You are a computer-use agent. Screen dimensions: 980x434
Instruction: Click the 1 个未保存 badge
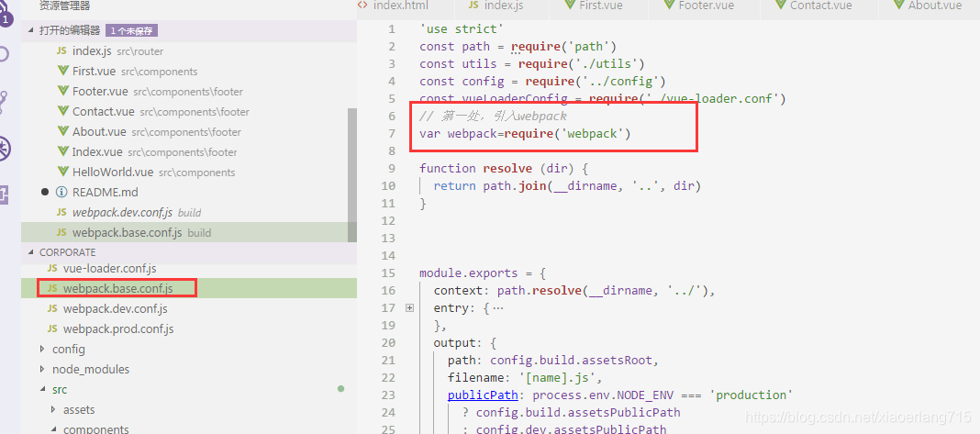[130, 30]
